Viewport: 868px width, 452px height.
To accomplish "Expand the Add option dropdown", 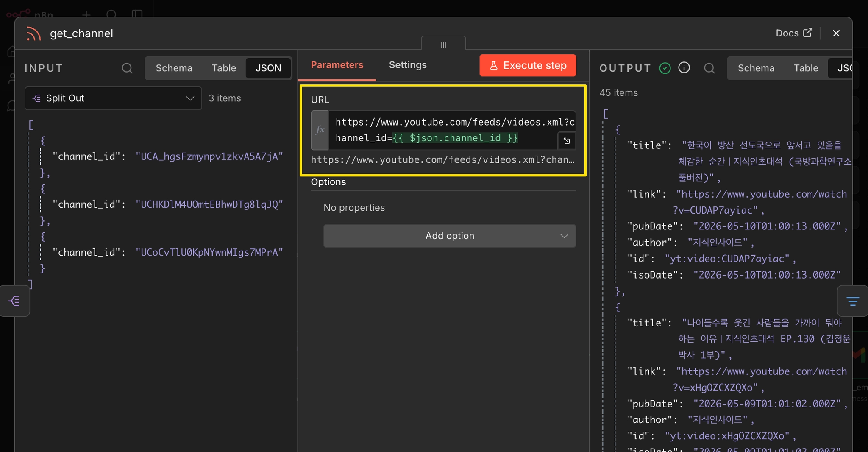I will [x=450, y=236].
